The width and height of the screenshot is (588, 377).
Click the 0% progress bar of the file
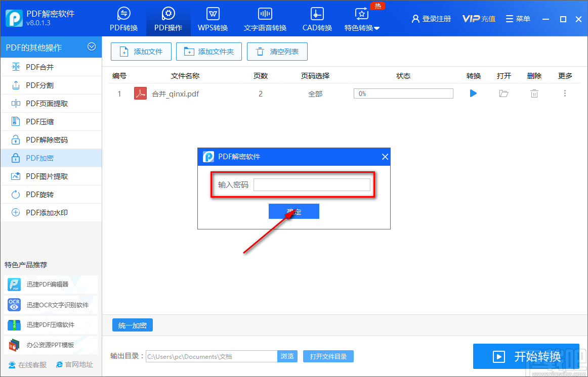click(x=403, y=93)
